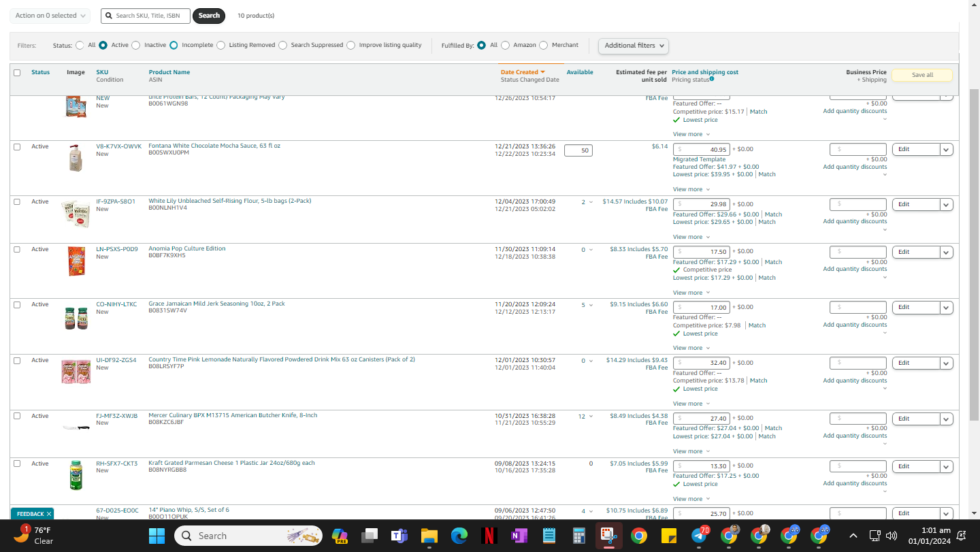Viewport: 980px width, 552px height.
Task: Expand View more for Grace Jerk Seasoning
Action: pos(691,348)
